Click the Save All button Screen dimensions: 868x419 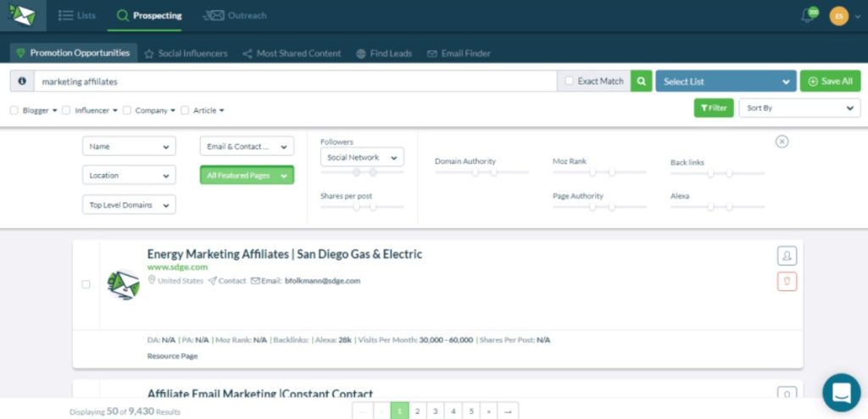pyautogui.click(x=830, y=81)
